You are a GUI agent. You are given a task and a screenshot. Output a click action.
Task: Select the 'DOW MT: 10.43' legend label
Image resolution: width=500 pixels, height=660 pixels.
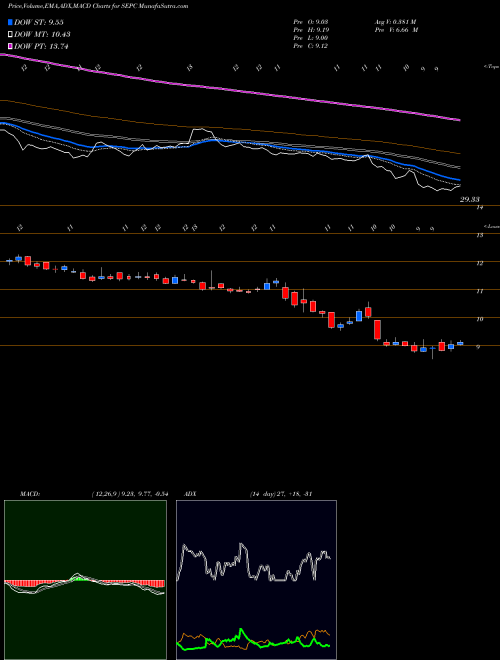point(42,35)
